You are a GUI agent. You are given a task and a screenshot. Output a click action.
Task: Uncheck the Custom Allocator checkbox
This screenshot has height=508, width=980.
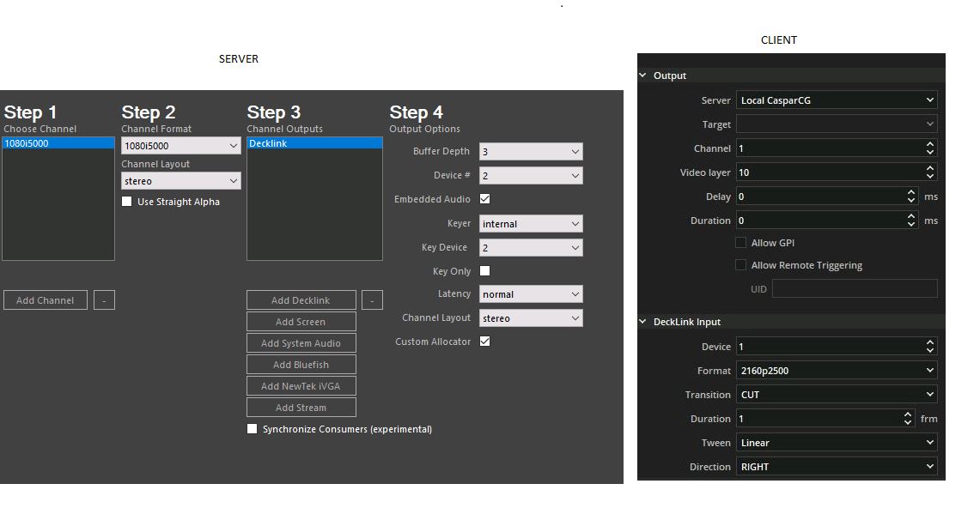(x=485, y=342)
